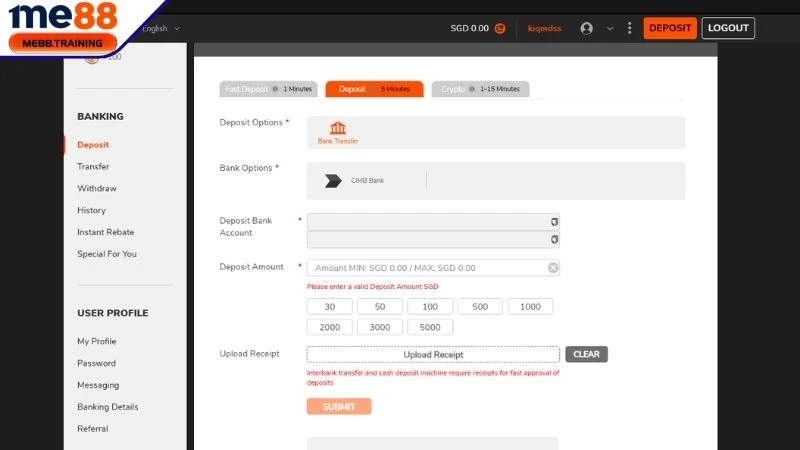
Task: Switch to the Crypto deposit tab
Action: pyautogui.click(x=480, y=89)
